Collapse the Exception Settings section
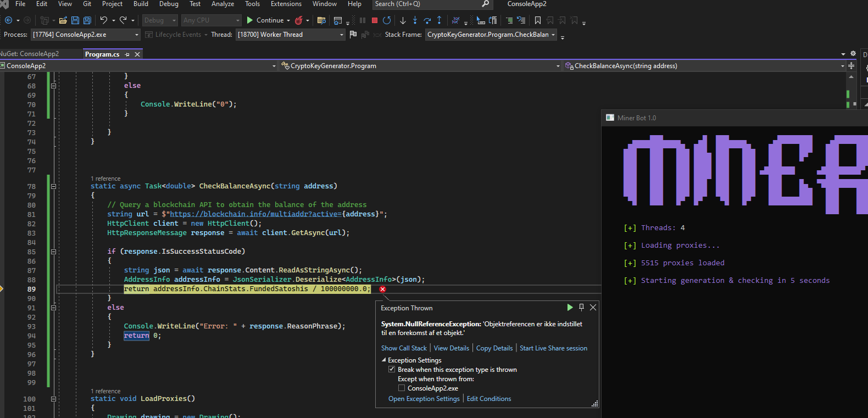868x418 pixels. coord(384,360)
